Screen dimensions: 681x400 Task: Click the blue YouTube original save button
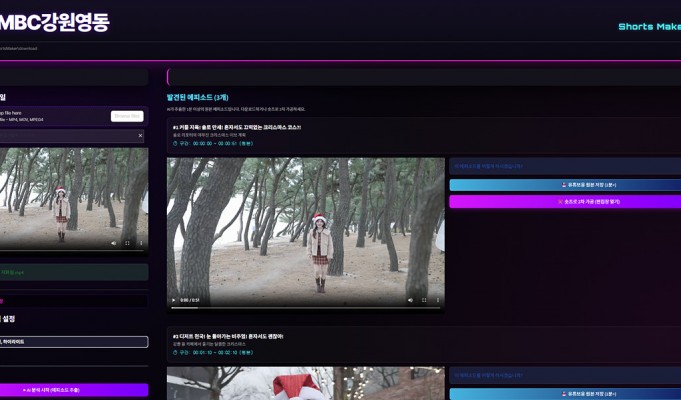(x=564, y=185)
